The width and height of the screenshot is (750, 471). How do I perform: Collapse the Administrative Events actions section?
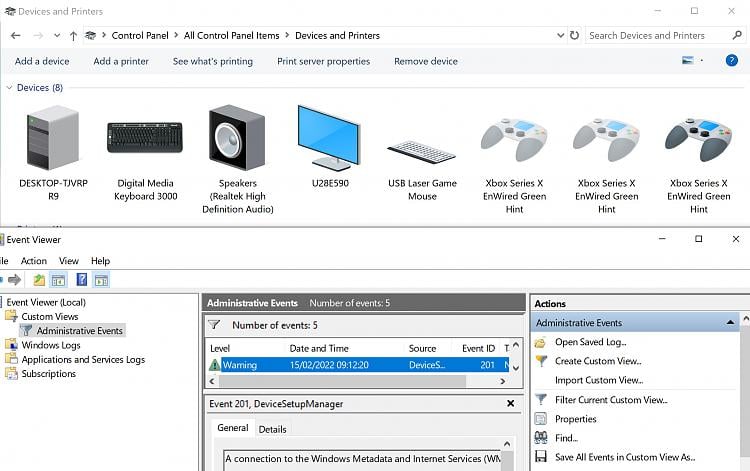click(x=730, y=323)
